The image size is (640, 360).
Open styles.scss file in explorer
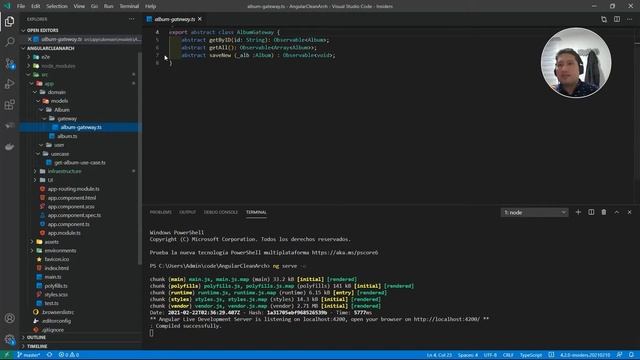click(x=56, y=294)
